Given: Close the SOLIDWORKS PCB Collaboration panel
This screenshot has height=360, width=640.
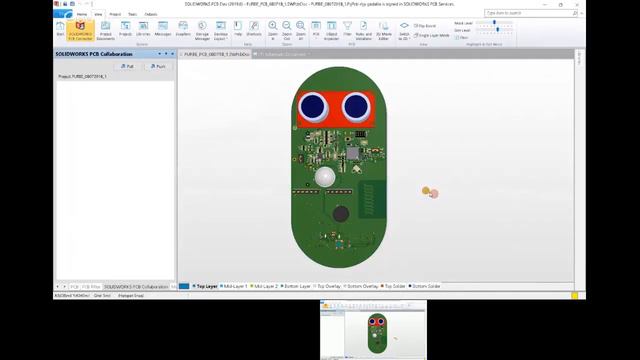Looking at the screenshot, I should coord(172,54).
